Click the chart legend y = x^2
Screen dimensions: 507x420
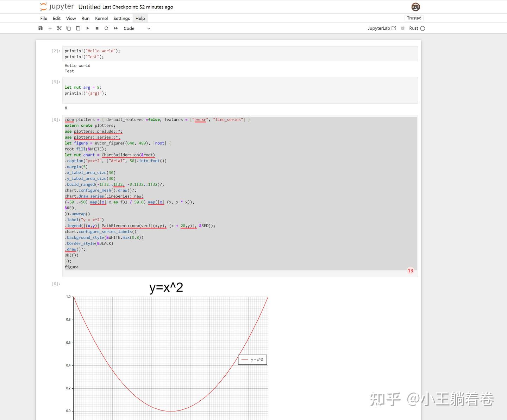[x=252, y=359]
